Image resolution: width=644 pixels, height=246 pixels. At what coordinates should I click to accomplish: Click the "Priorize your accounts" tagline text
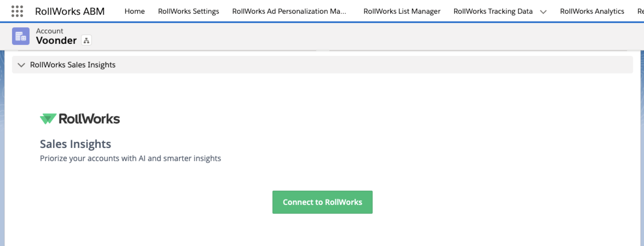point(130,159)
